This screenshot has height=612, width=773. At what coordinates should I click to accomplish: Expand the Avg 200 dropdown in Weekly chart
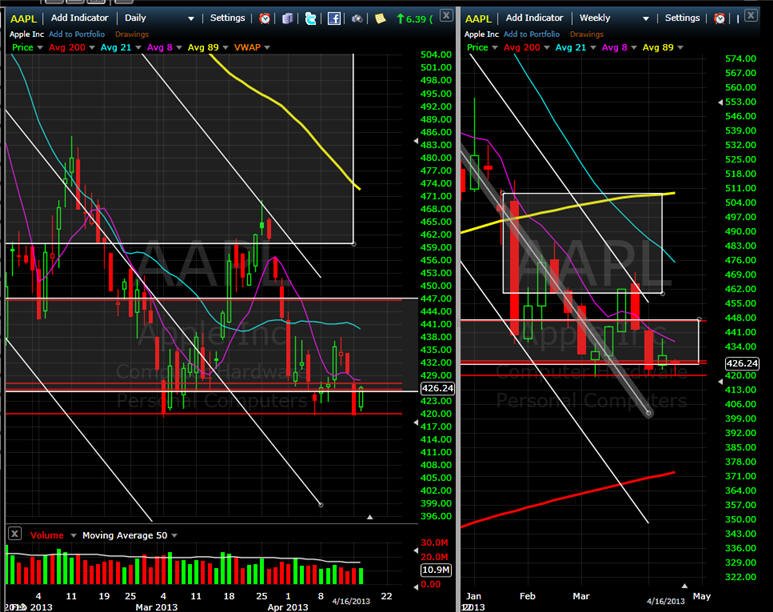[547, 48]
